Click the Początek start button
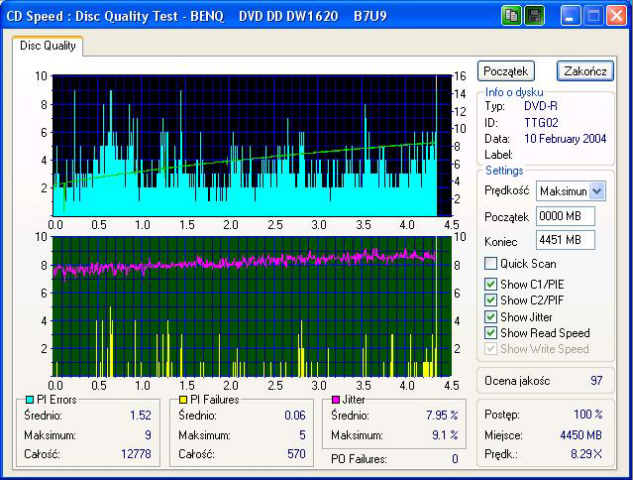The width and height of the screenshot is (633, 480). point(506,71)
